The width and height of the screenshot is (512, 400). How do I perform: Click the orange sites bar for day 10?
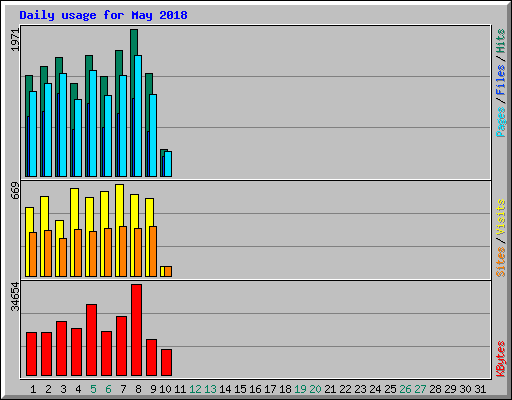[168, 271]
